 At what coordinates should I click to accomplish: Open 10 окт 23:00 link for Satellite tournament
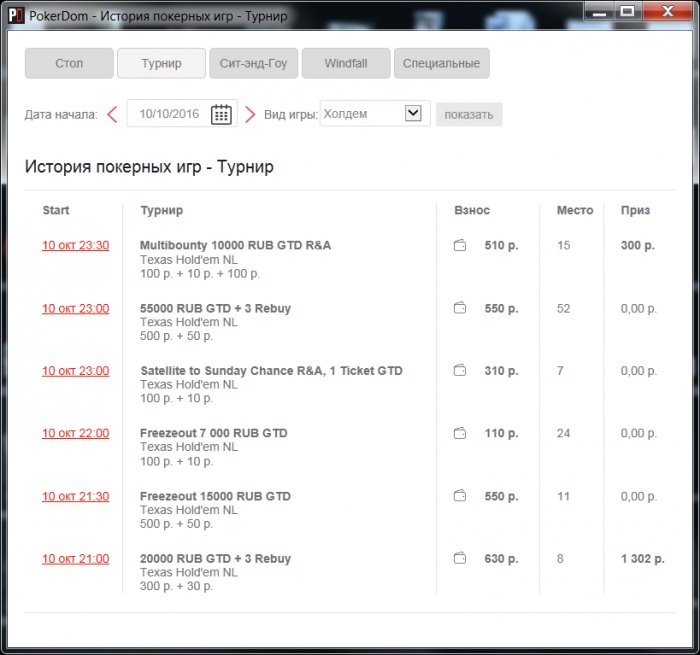(75, 371)
